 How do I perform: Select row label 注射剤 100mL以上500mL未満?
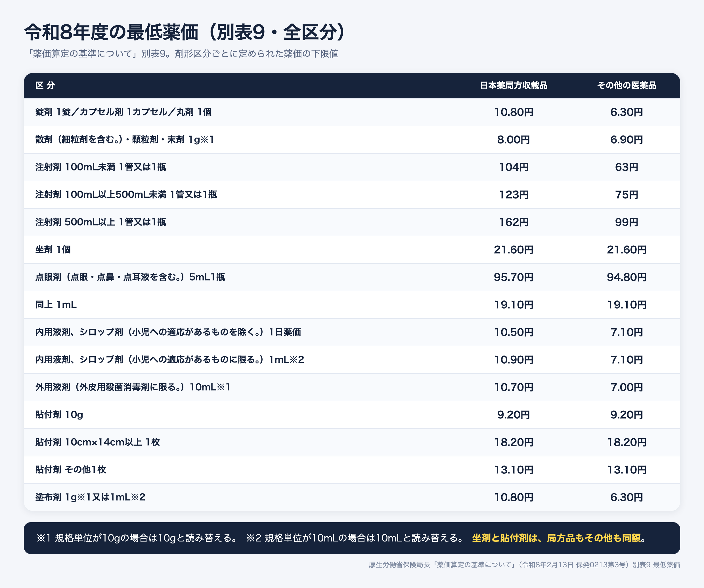pyautogui.click(x=126, y=194)
